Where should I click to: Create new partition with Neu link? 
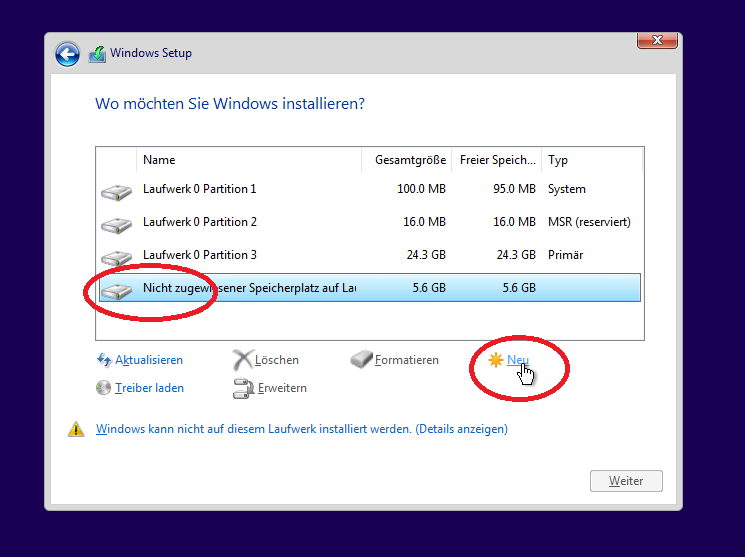[518, 360]
